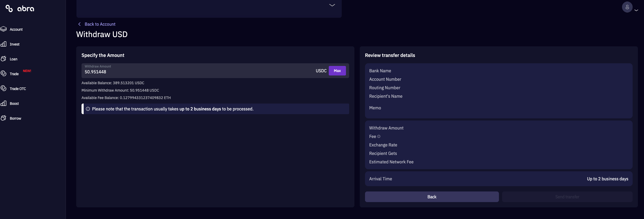Click the Max amount button

(x=337, y=71)
